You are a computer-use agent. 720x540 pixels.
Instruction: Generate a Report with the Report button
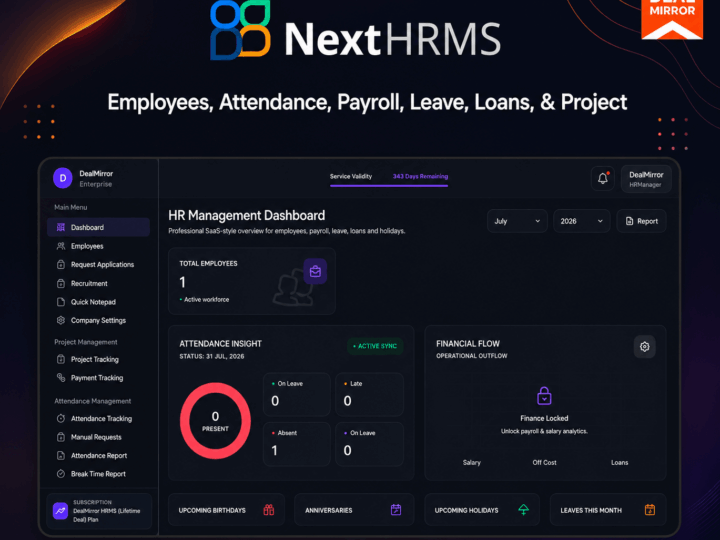pyautogui.click(x=641, y=221)
